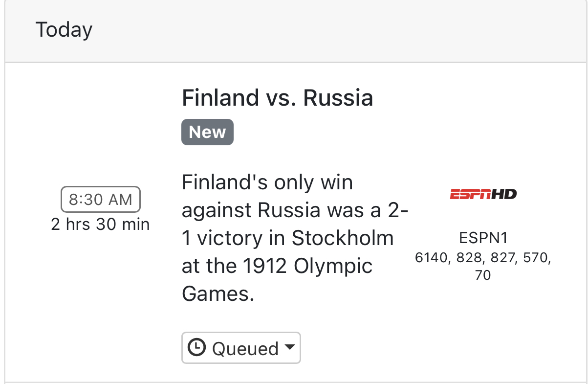This screenshot has width=588, height=384.
Task: Click the ESPN1 channel name
Action: coord(483,238)
